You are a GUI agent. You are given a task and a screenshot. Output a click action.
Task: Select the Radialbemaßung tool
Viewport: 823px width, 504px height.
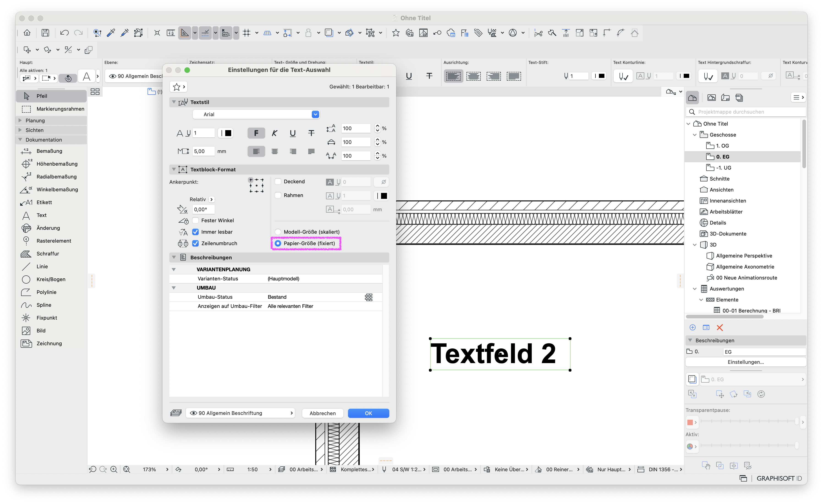click(51, 177)
